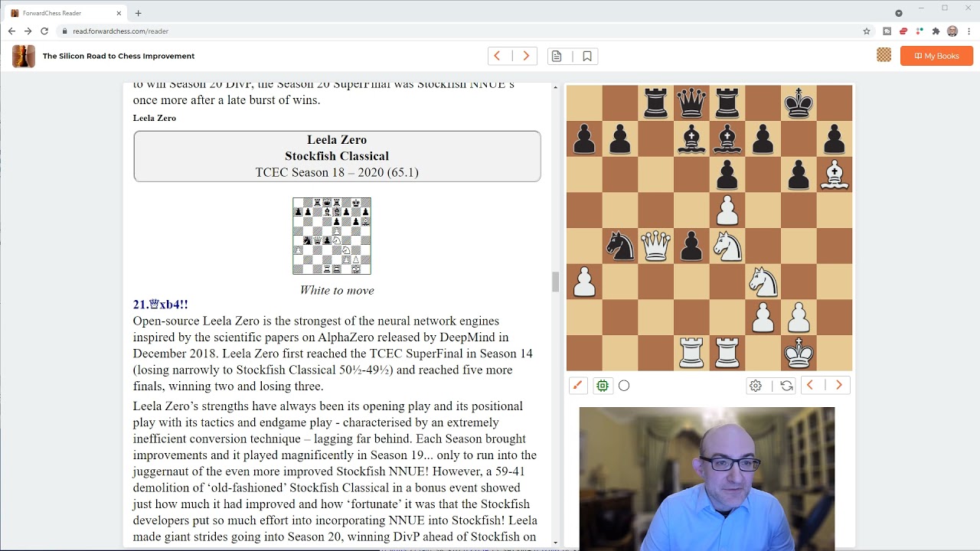Screen dimensions: 980x551
Task: Click the white bishop on h6
Action: coord(835,174)
